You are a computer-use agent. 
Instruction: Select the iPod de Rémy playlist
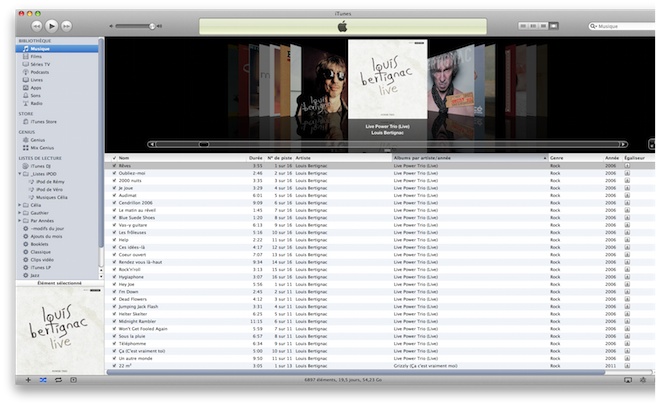tap(57, 182)
